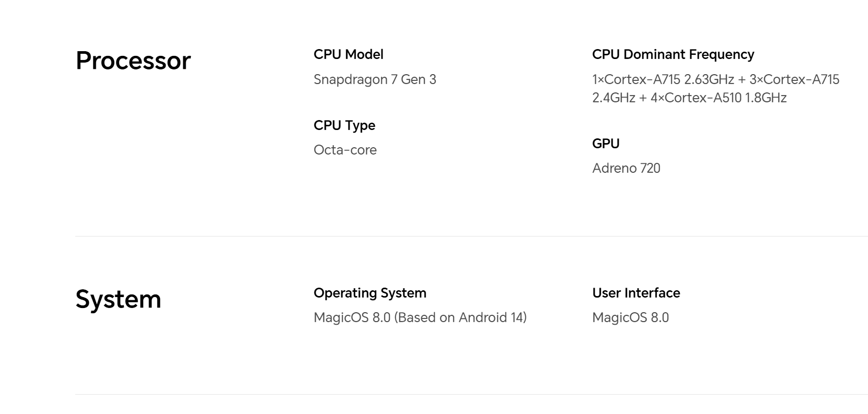This screenshot has height=414, width=868.
Task: Click the Processor section heading
Action: coord(133,61)
